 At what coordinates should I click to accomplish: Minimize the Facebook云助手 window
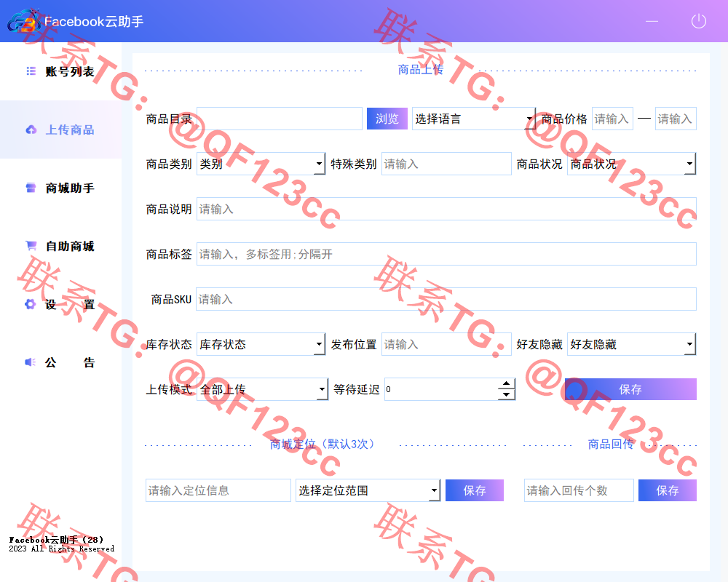click(x=652, y=21)
